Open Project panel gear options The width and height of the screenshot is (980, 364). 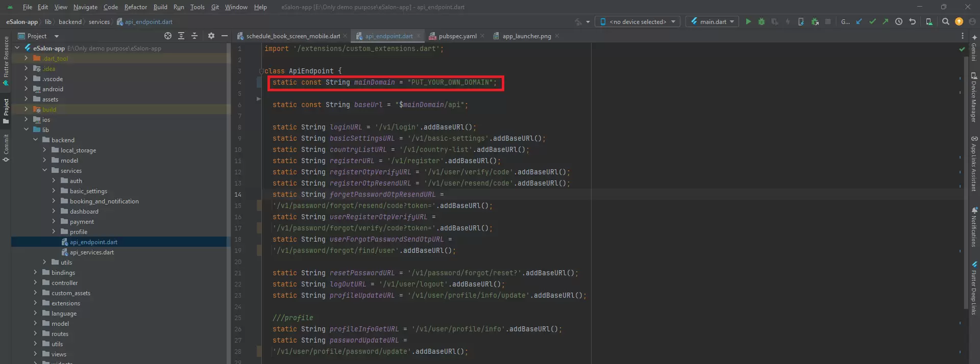coord(211,36)
